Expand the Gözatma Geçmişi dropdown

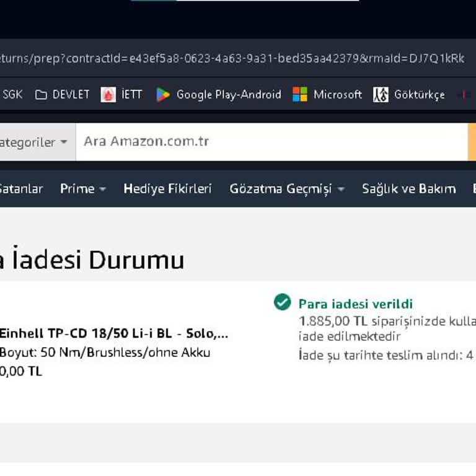coord(287,189)
